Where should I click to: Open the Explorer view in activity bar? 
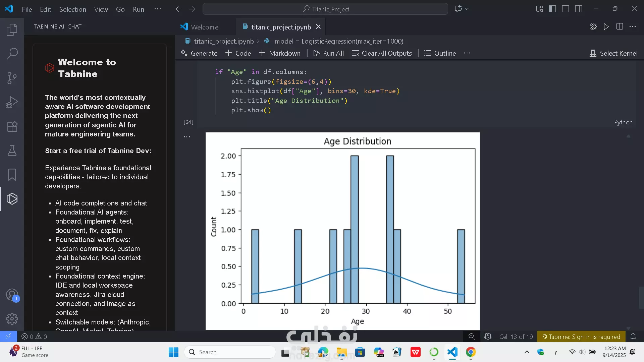coord(12,30)
